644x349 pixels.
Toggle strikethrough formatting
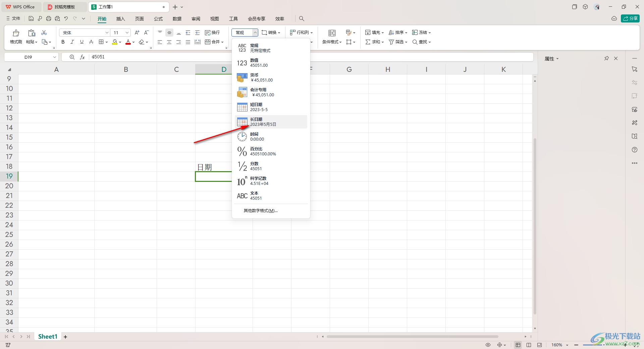pos(91,42)
